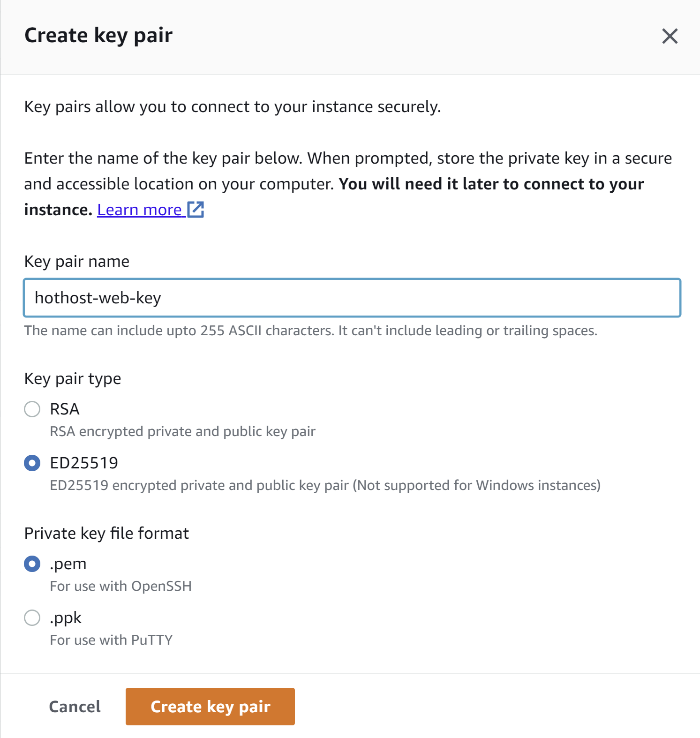The height and width of the screenshot is (738, 700).
Task: Choose the .pem private key format
Action: [32, 564]
